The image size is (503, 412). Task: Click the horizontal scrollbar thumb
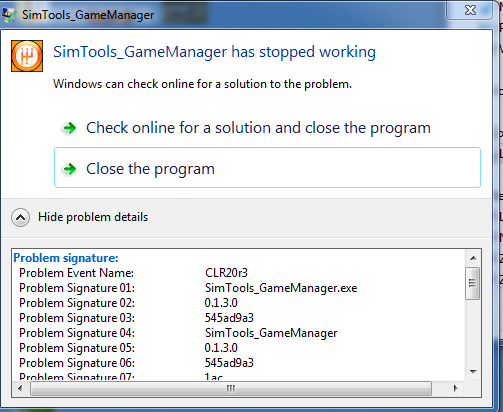[x=231, y=389]
